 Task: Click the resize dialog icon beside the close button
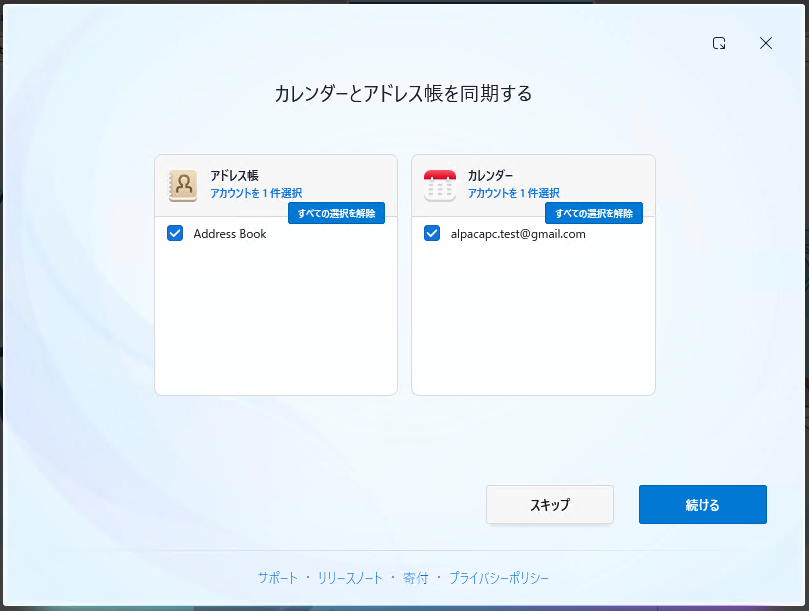pos(719,43)
